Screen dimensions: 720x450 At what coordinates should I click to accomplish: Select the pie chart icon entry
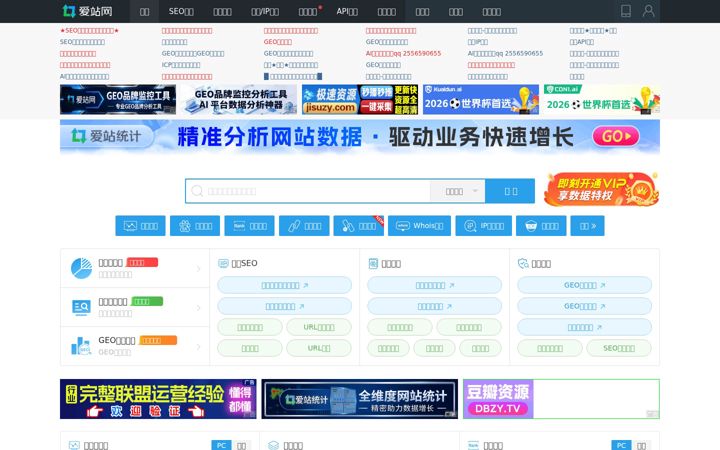click(135, 268)
